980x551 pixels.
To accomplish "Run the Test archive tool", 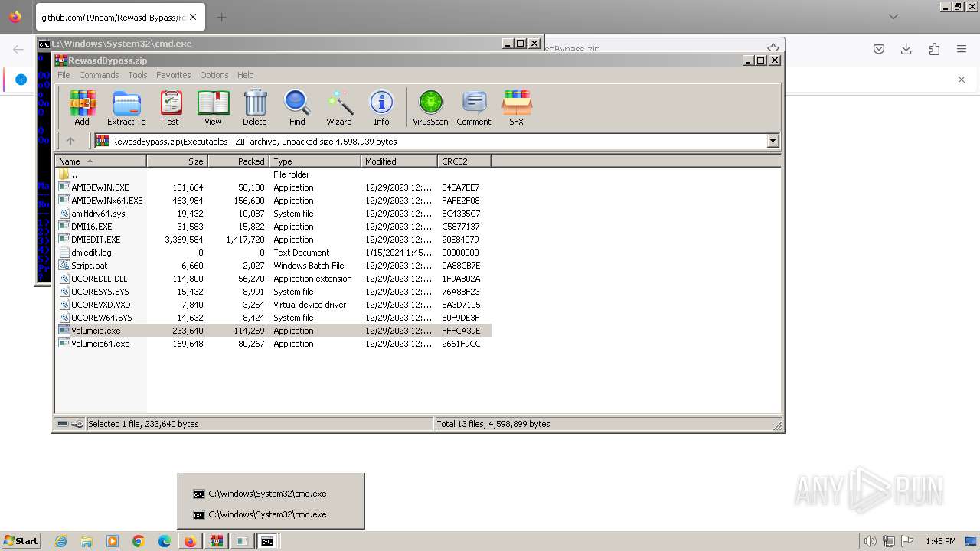I will 171,107.
